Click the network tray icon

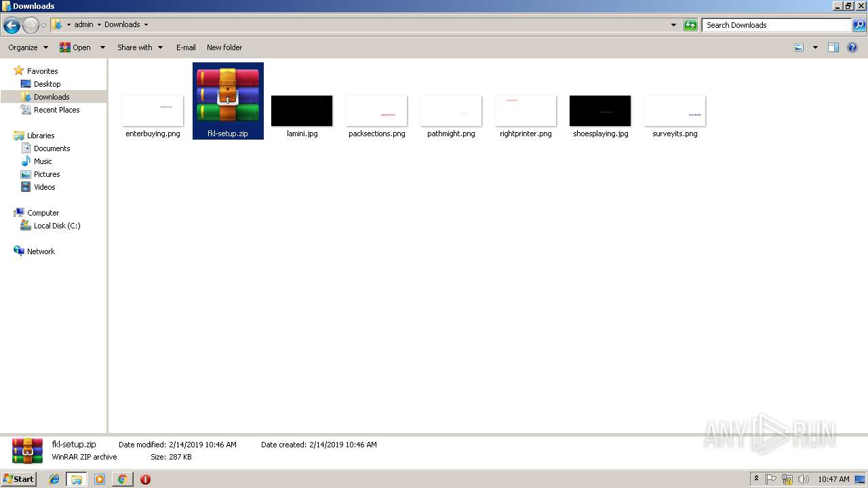pos(787,479)
